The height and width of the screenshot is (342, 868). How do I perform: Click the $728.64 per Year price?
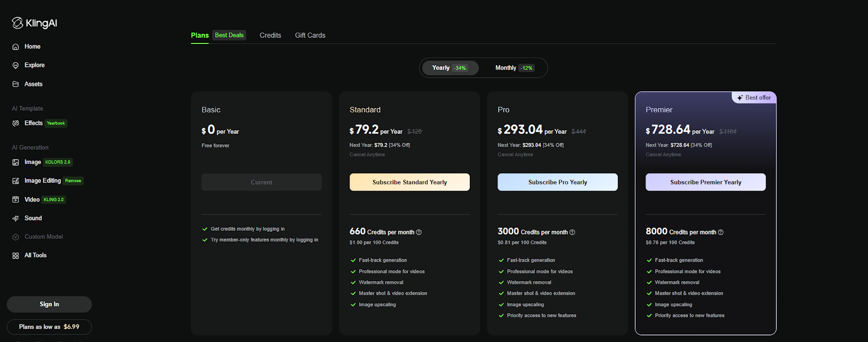click(680, 130)
